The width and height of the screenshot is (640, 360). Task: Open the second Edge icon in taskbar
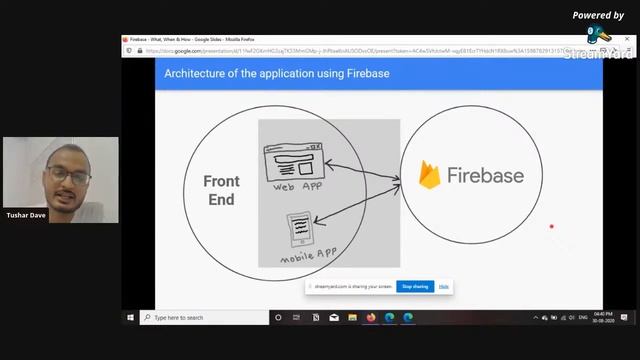pyautogui.click(x=408, y=318)
